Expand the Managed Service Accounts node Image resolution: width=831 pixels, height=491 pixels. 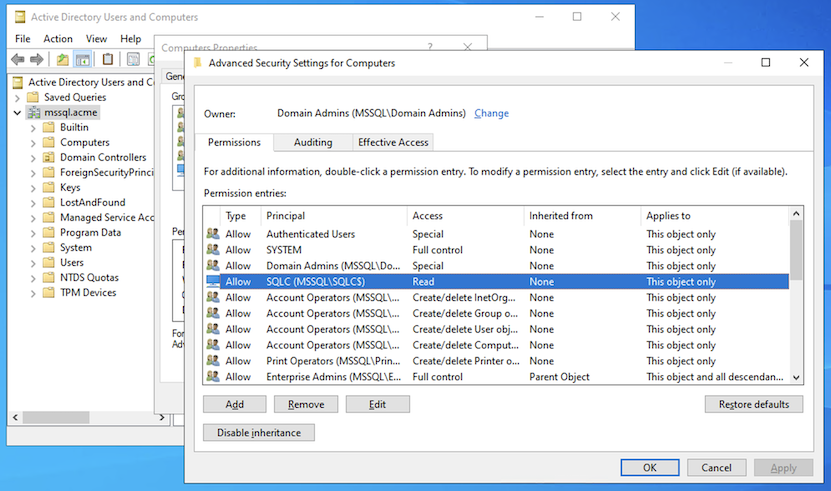(x=33, y=218)
